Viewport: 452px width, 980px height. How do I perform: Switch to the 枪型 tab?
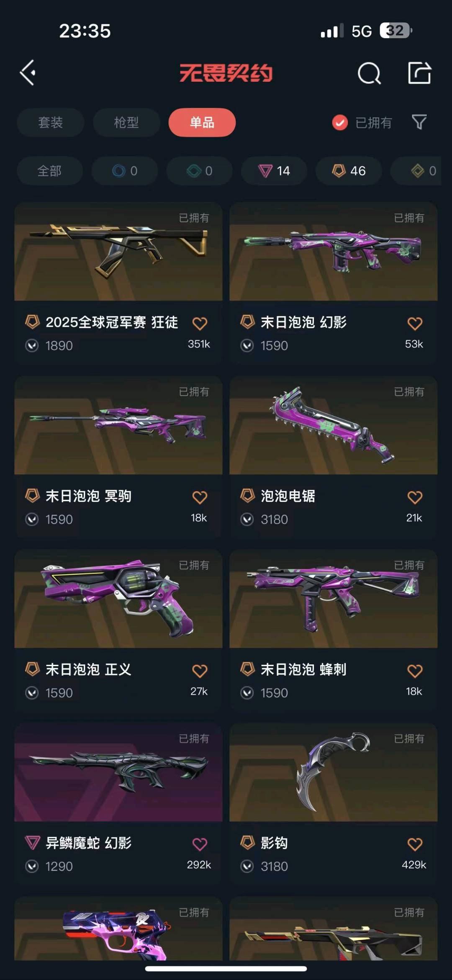pos(126,122)
